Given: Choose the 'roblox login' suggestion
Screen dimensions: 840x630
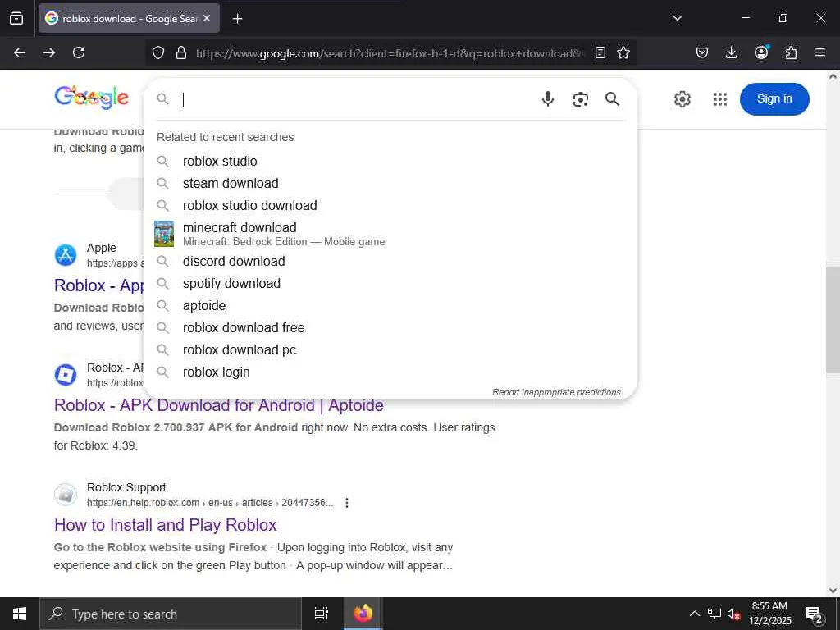Looking at the screenshot, I should [x=390, y=372].
